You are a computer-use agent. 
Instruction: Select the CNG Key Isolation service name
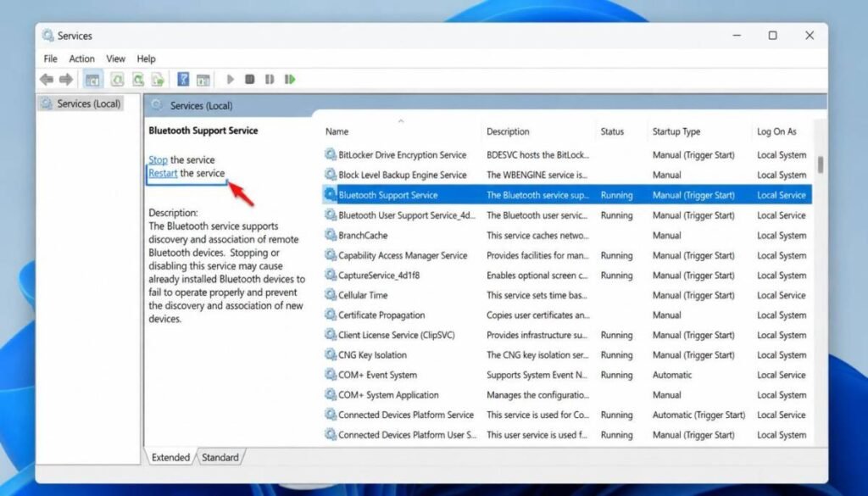pyautogui.click(x=372, y=355)
